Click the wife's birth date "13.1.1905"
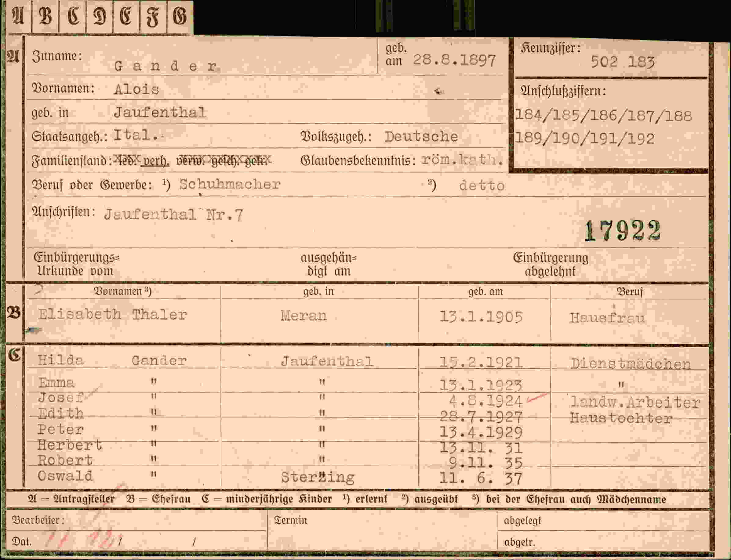This screenshot has width=731, height=560. [481, 317]
